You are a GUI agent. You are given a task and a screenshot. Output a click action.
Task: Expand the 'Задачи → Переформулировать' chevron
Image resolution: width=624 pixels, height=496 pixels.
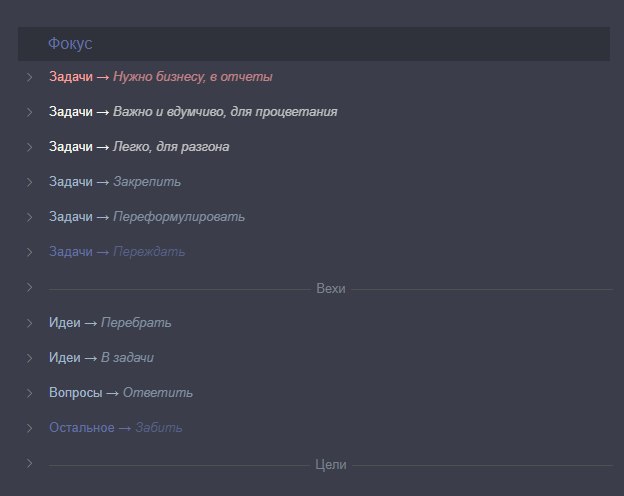click(x=29, y=217)
